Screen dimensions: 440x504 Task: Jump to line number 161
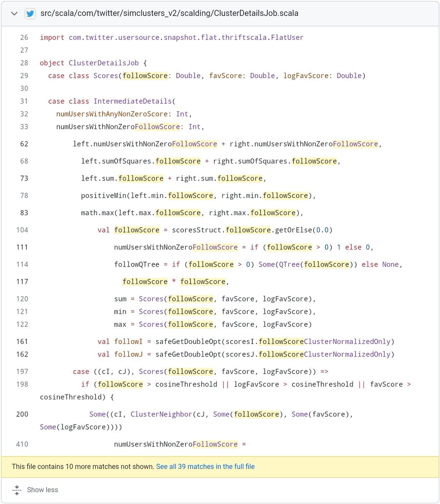(22, 341)
